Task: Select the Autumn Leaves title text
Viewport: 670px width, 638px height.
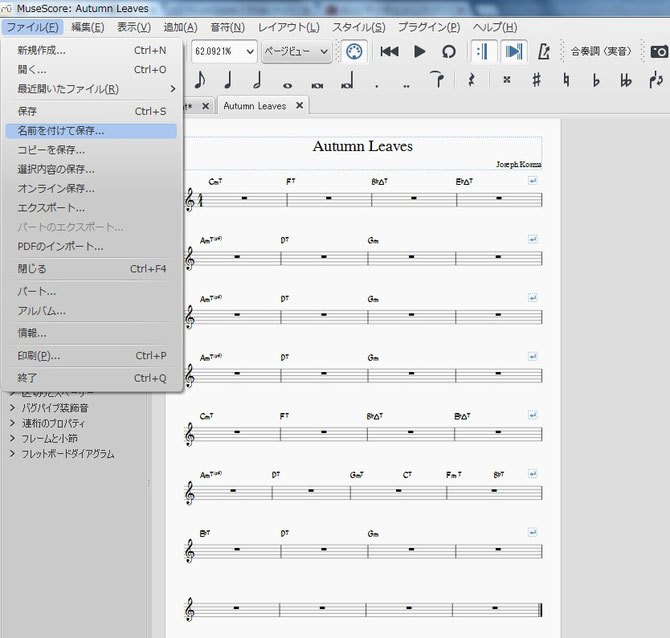Action: coord(363,146)
